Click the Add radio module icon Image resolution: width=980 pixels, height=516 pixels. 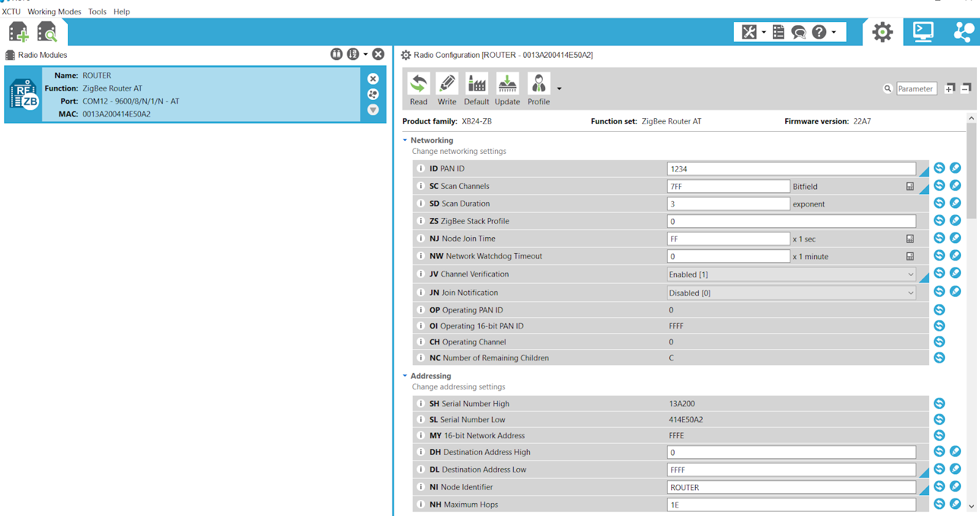click(x=18, y=32)
